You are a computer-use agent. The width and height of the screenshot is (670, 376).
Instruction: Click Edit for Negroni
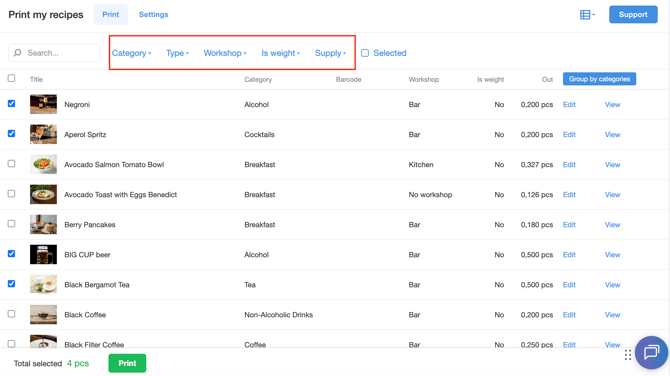point(569,105)
